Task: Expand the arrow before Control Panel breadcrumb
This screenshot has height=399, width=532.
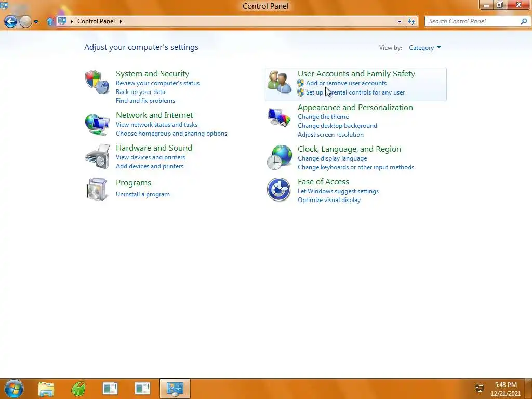Action: pos(72,21)
